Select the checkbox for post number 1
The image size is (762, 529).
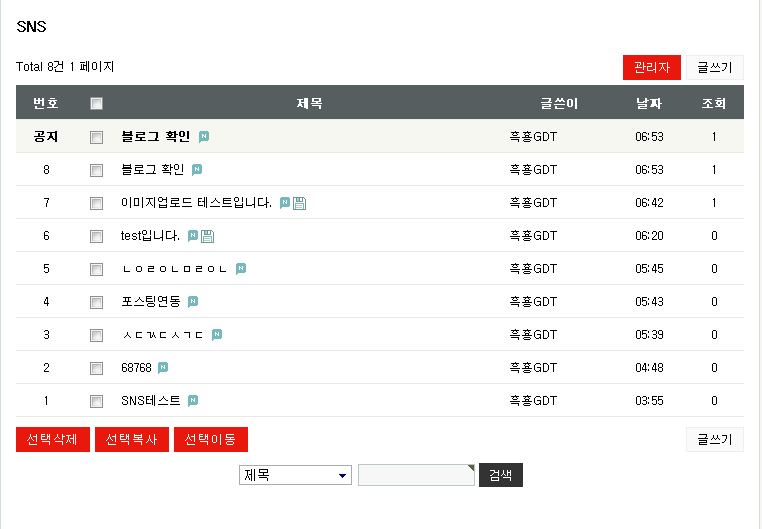(97, 401)
